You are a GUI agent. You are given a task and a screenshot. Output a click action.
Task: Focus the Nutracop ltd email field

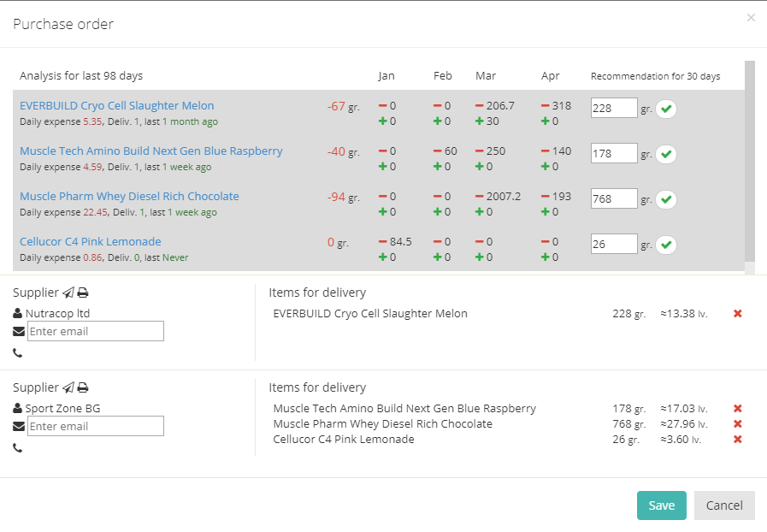coord(96,331)
